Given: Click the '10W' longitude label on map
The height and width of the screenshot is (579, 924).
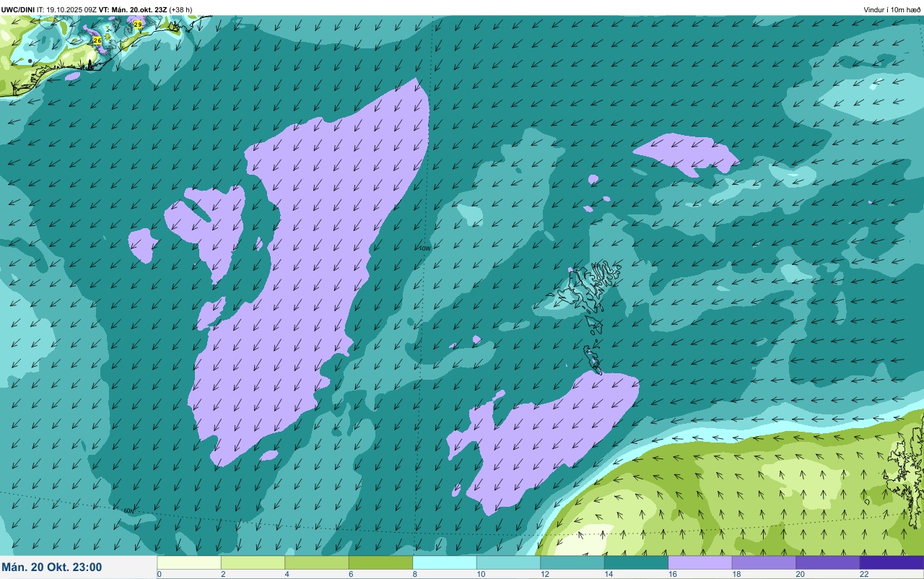Looking at the screenshot, I should pos(424,248).
